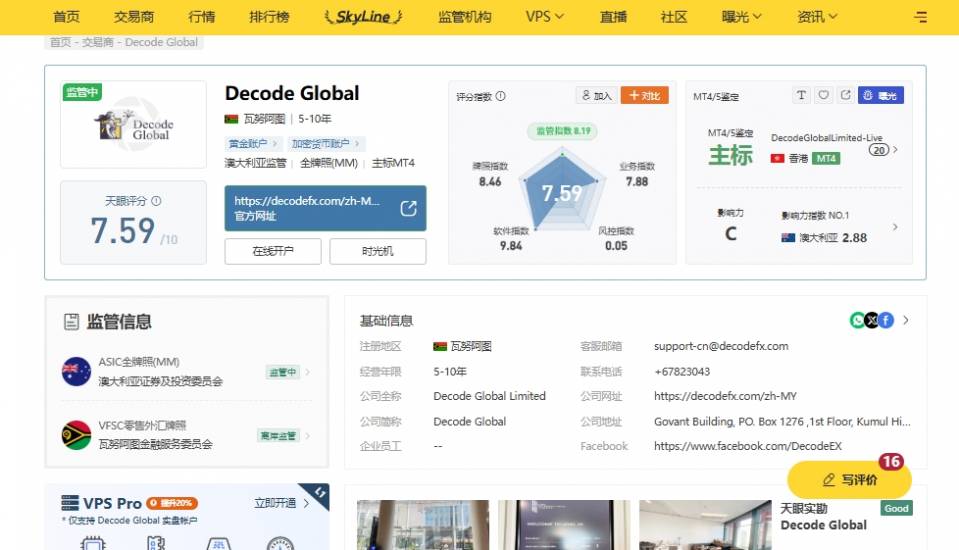
Task: Click the company address Govant Building text
Action: click(782, 422)
